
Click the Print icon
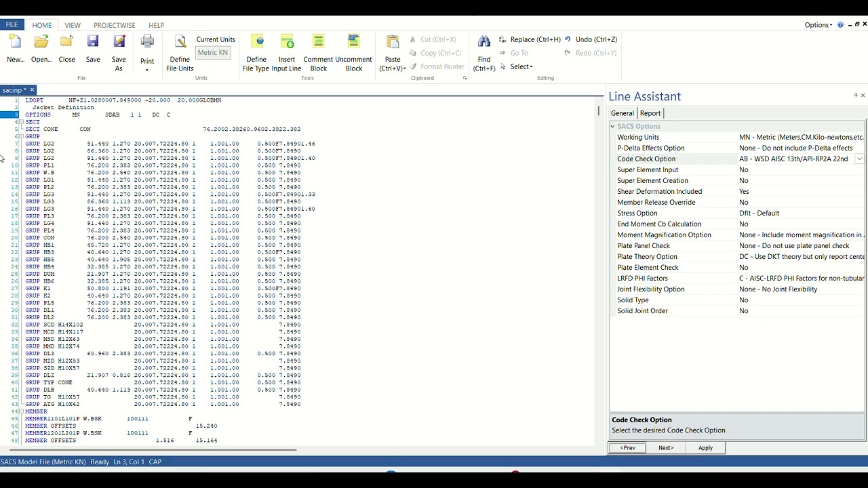pos(147,42)
